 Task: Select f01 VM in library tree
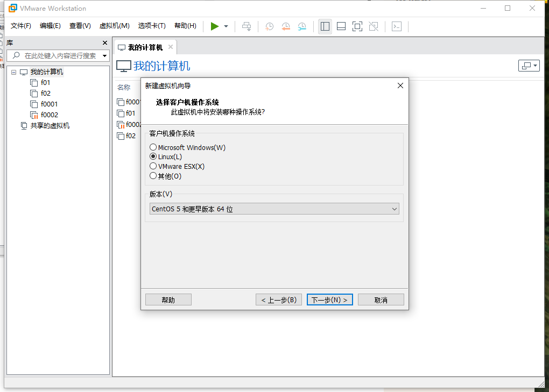(x=45, y=82)
